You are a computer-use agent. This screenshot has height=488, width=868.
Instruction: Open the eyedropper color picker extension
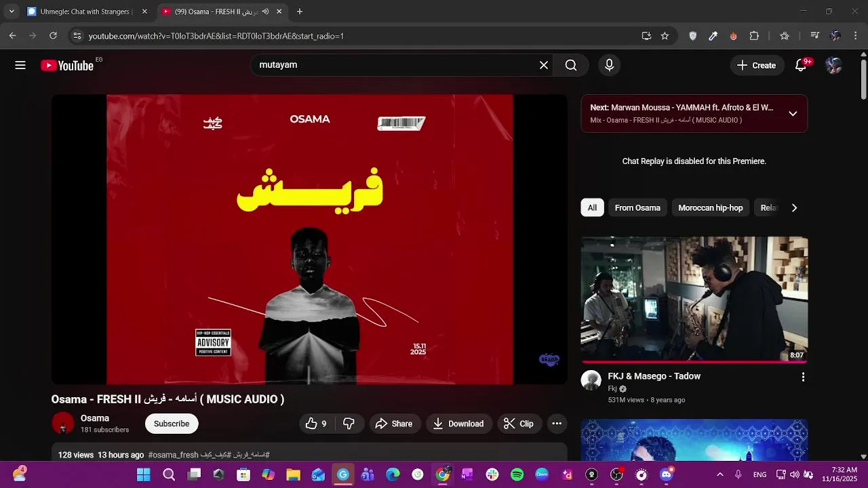point(713,36)
